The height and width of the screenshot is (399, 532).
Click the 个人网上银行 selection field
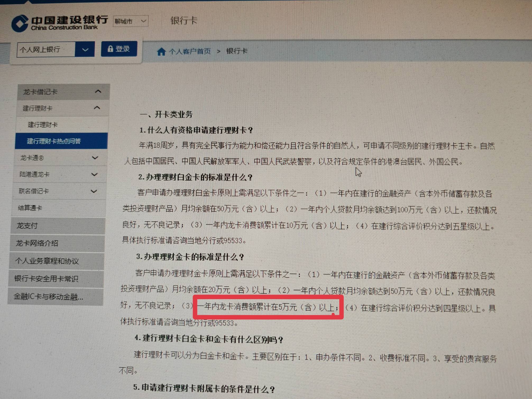pos(46,50)
